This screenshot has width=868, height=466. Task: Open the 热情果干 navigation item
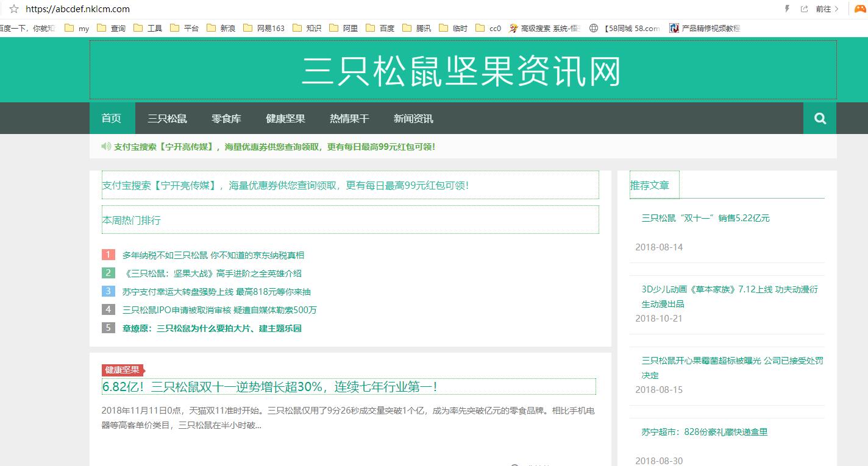[x=349, y=118]
